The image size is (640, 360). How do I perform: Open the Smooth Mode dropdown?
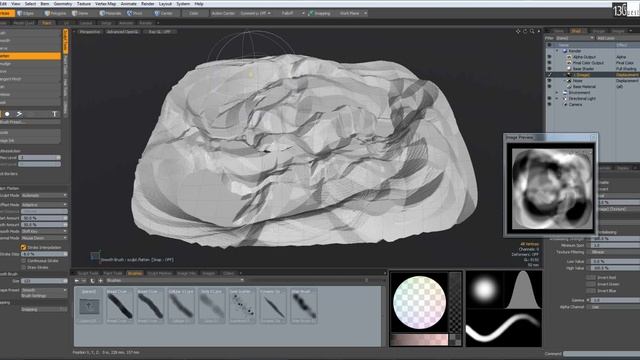(x=44, y=231)
